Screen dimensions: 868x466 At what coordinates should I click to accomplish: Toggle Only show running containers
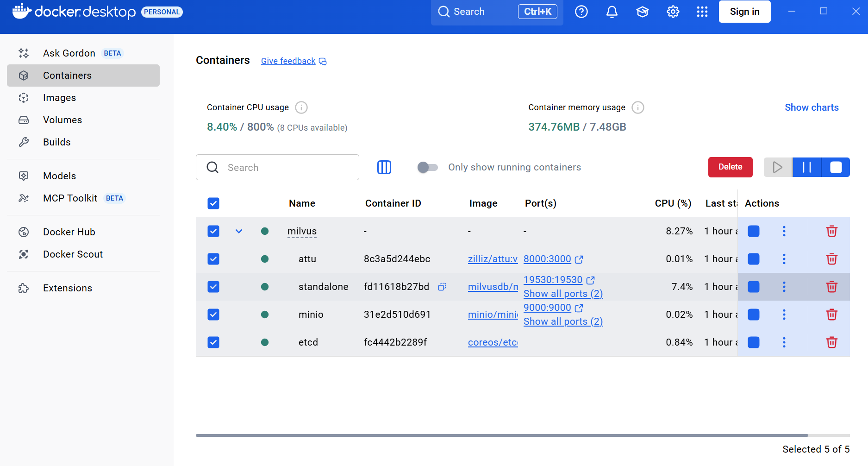coord(427,167)
